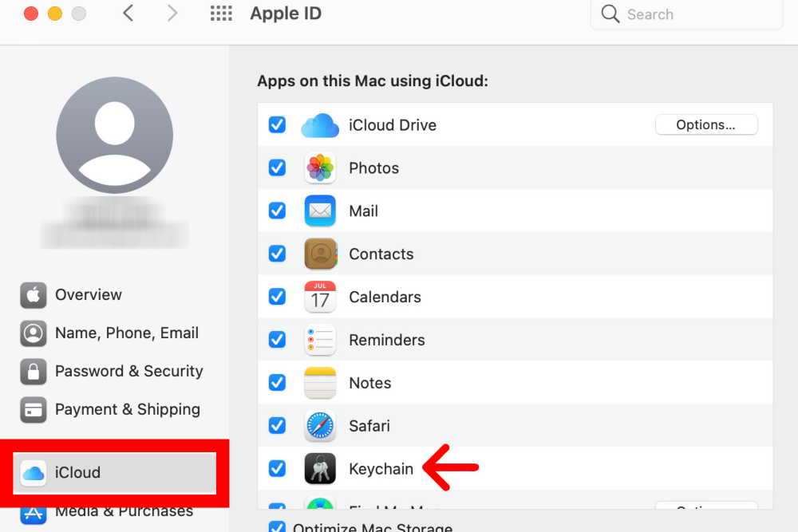Close the window with red button

click(31, 14)
